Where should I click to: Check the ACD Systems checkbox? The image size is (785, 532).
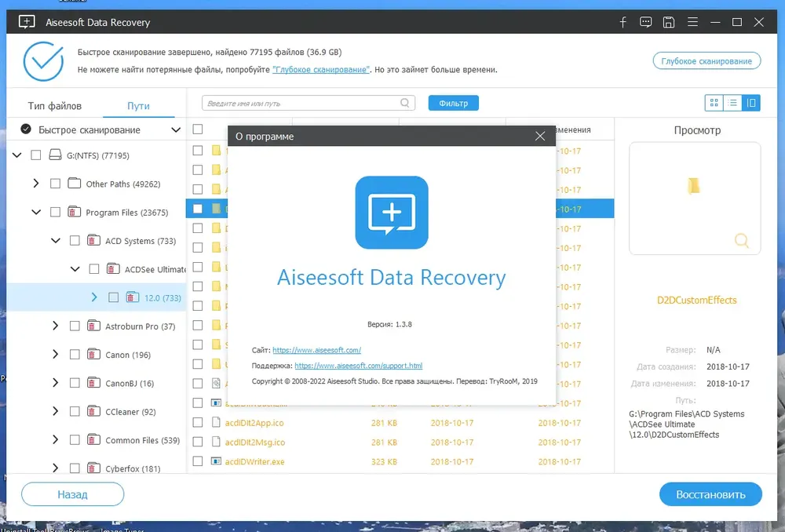75,241
